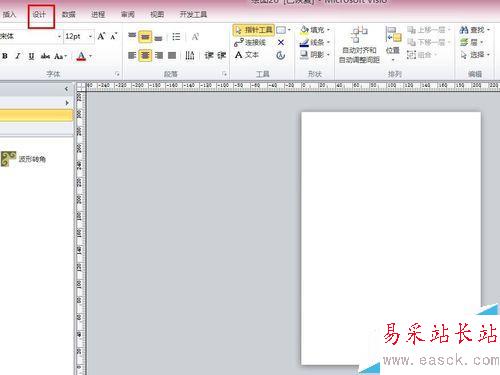Select the connection point X tool

coord(281,43)
